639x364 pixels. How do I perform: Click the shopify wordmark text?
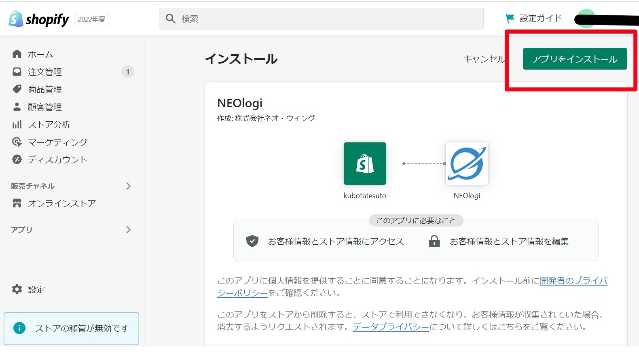coord(47,19)
